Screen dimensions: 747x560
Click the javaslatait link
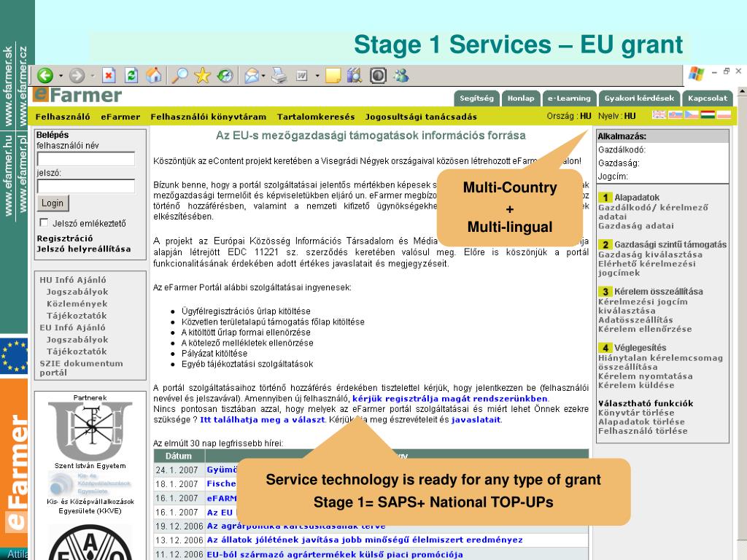(476, 419)
